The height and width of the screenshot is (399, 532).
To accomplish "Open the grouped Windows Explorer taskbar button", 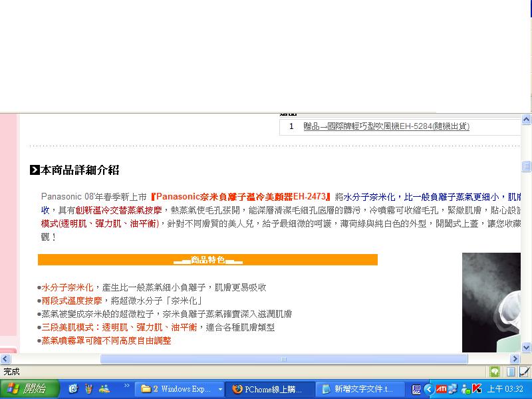I will coord(176,389).
